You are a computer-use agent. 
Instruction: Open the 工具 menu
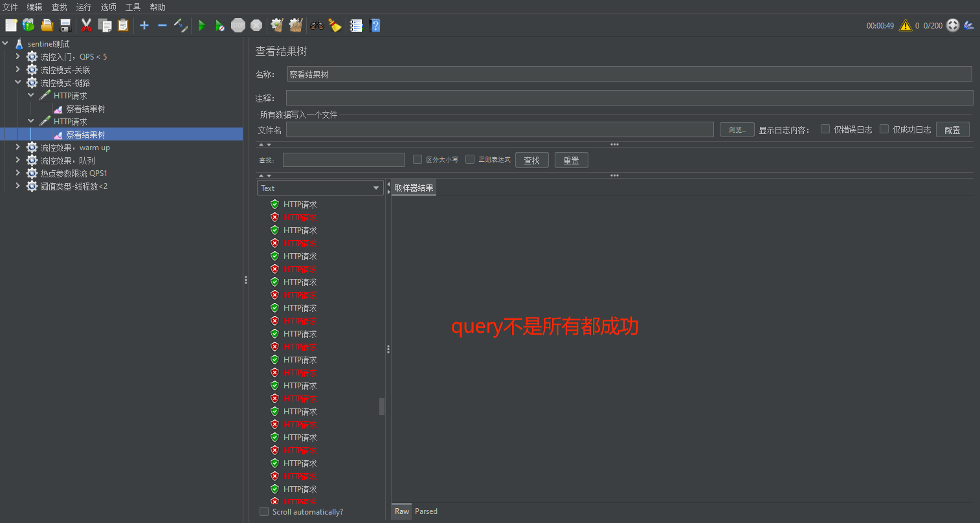tap(133, 7)
